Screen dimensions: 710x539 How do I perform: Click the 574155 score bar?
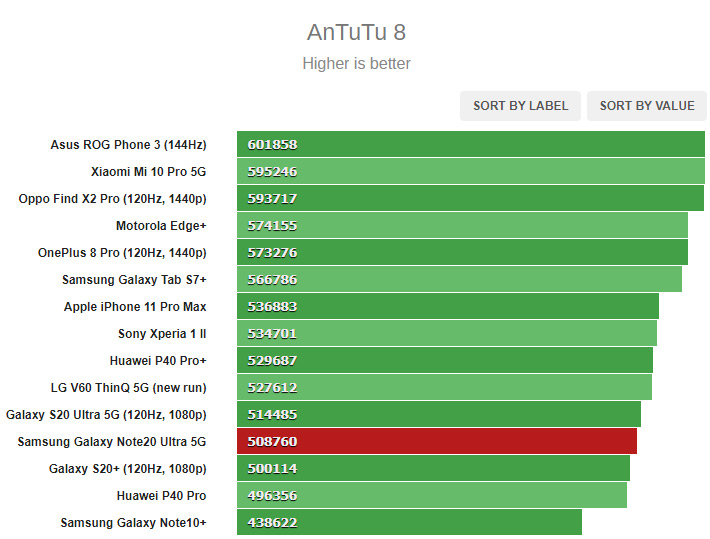462,225
